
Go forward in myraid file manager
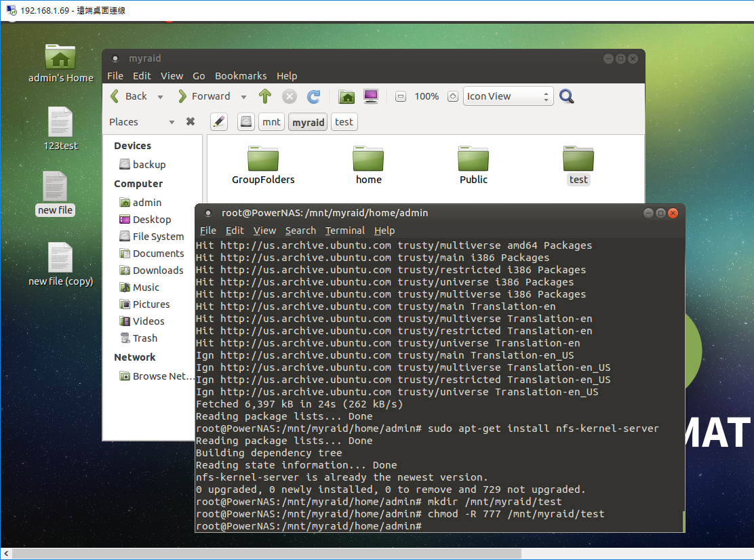coord(204,97)
